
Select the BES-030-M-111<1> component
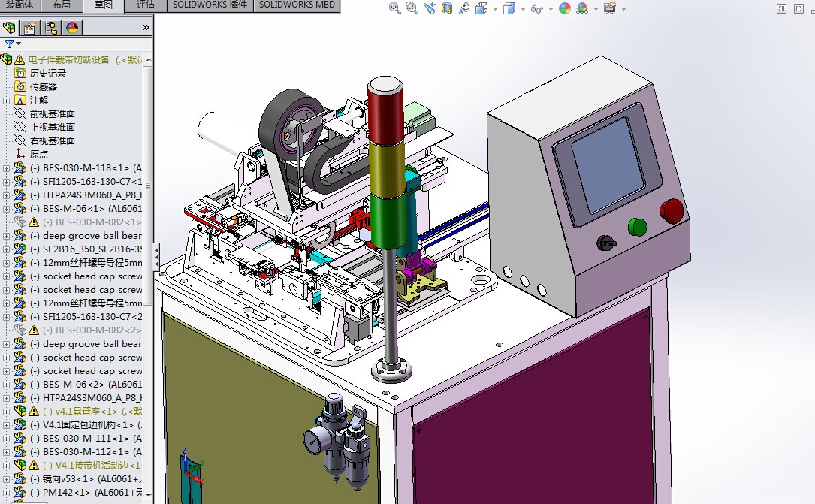[85, 439]
